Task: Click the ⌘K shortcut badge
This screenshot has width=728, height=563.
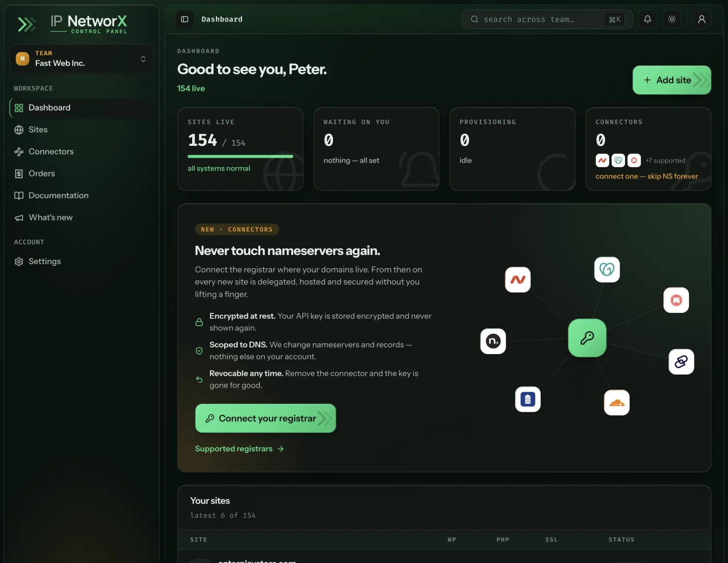Action: pos(614,19)
